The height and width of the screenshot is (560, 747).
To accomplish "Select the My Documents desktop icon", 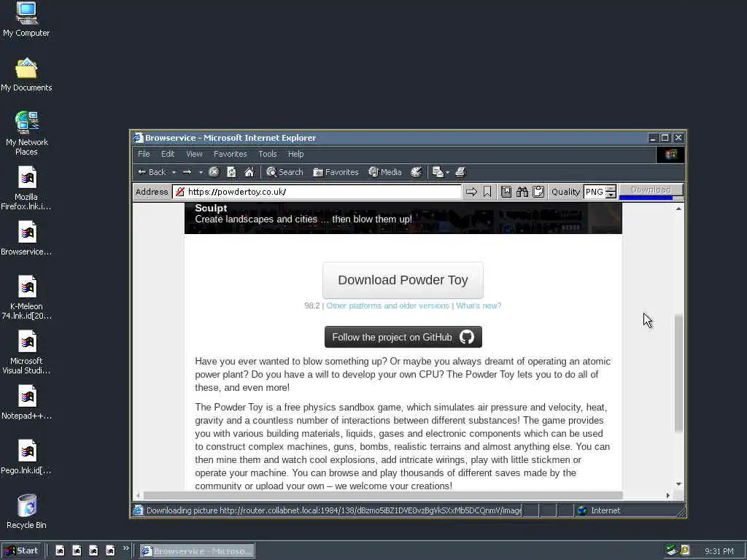I will coord(26,75).
